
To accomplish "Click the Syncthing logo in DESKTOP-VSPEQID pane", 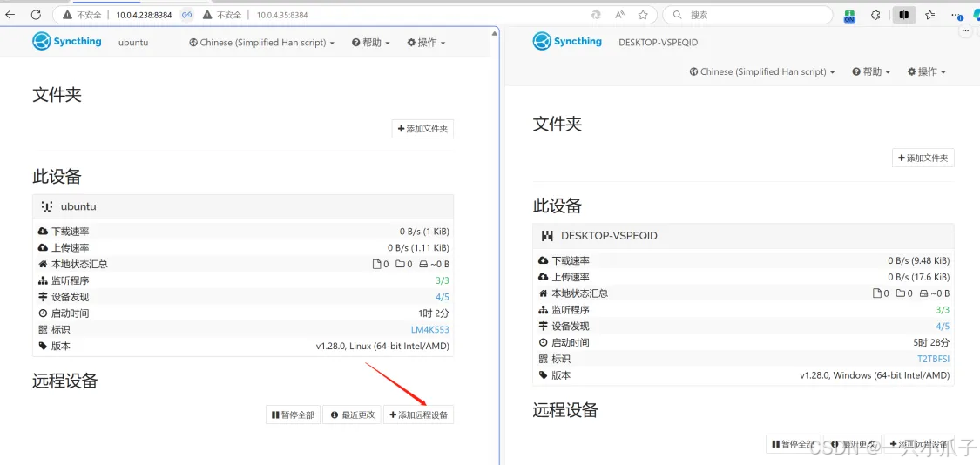I will (567, 42).
